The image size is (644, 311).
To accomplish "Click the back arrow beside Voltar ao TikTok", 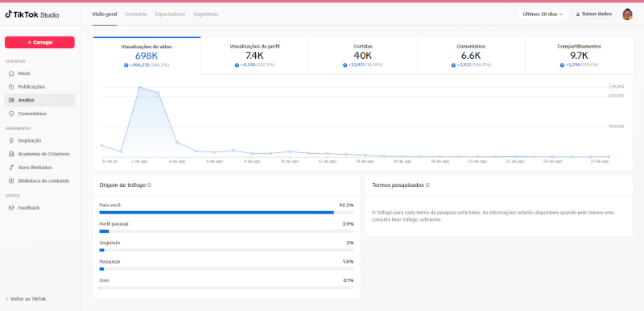I will coord(7,299).
